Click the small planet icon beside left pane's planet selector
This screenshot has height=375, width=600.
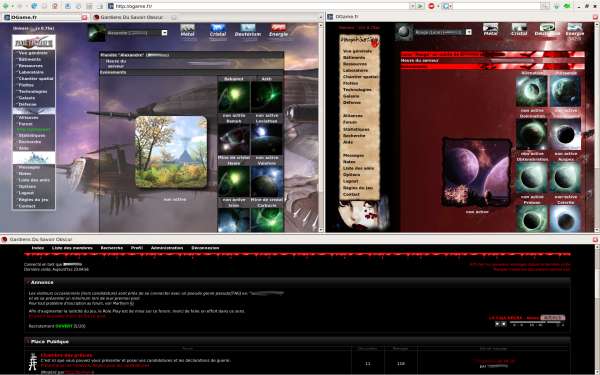96,33
